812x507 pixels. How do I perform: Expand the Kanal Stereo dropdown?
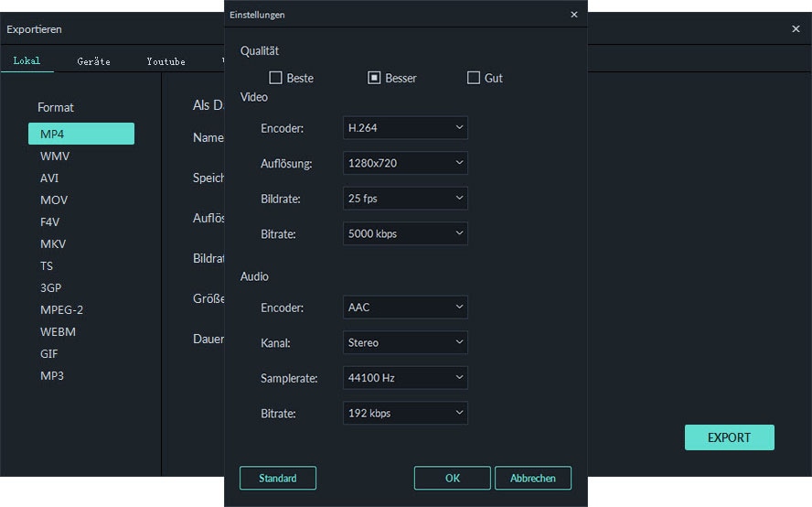pos(405,342)
